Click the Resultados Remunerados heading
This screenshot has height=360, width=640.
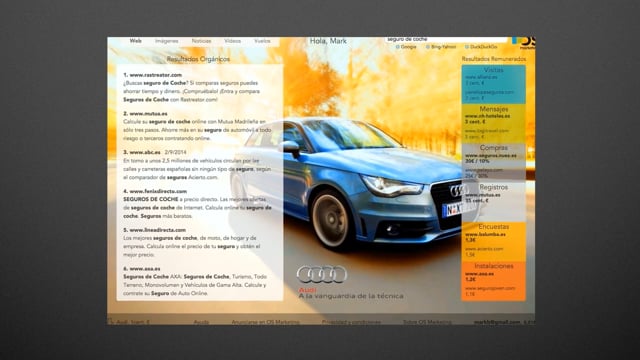click(493, 59)
